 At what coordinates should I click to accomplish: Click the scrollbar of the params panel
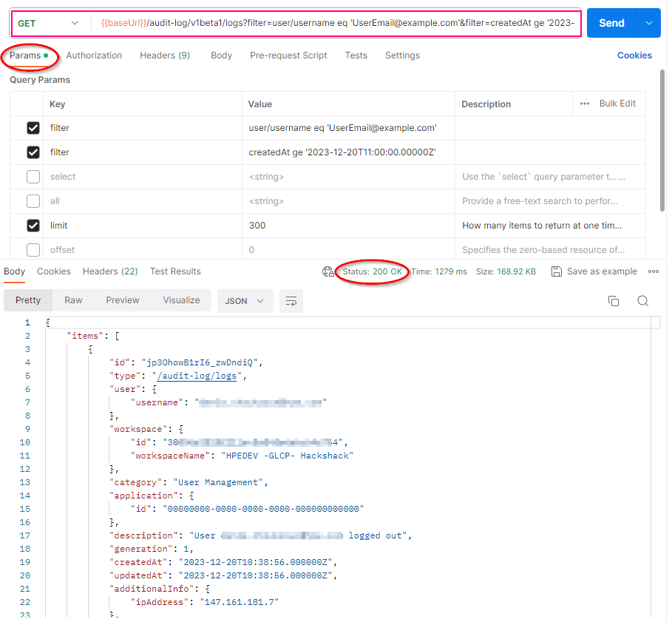point(662,141)
